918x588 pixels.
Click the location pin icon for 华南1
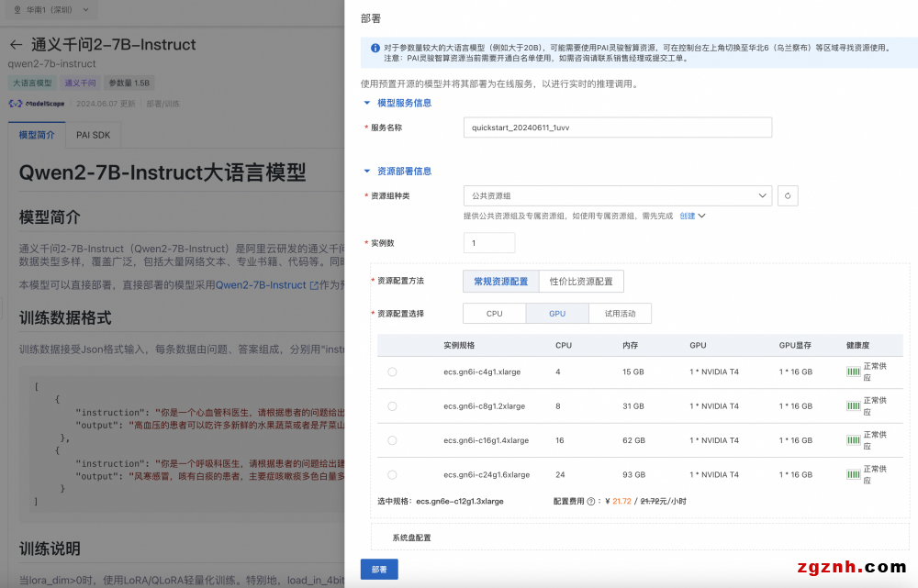click(x=17, y=10)
